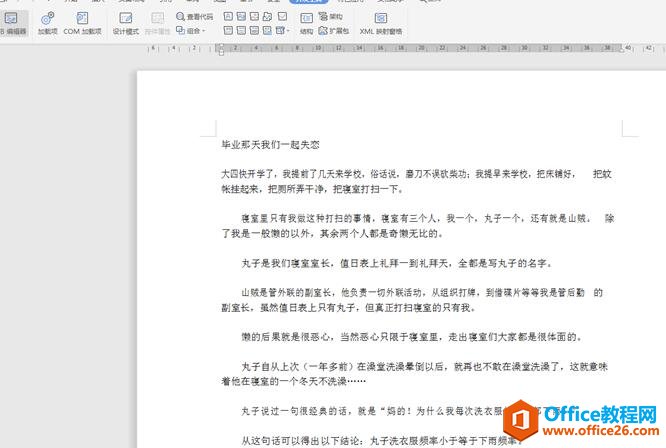Image resolution: width=666 pixels, height=448 pixels.
Task: Click the title line 毕业那天我们一起失恋
Action: point(270,145)
